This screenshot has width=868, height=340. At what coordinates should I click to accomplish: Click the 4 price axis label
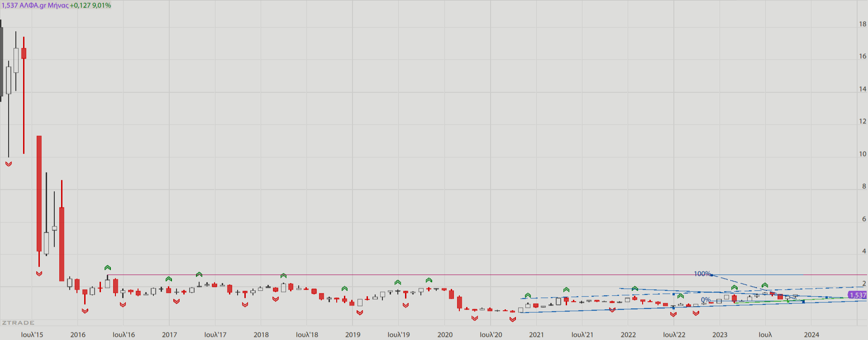[864, 251]
